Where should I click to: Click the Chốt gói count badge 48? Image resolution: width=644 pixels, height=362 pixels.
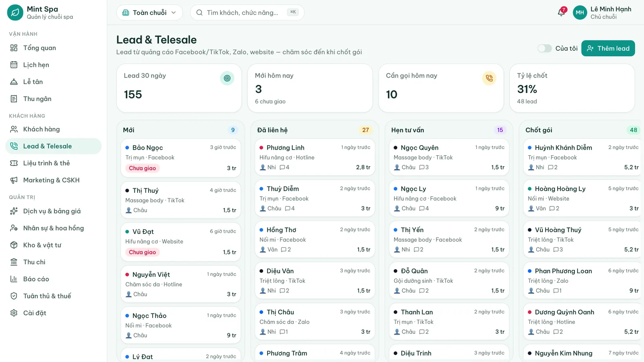pos(634,130)
